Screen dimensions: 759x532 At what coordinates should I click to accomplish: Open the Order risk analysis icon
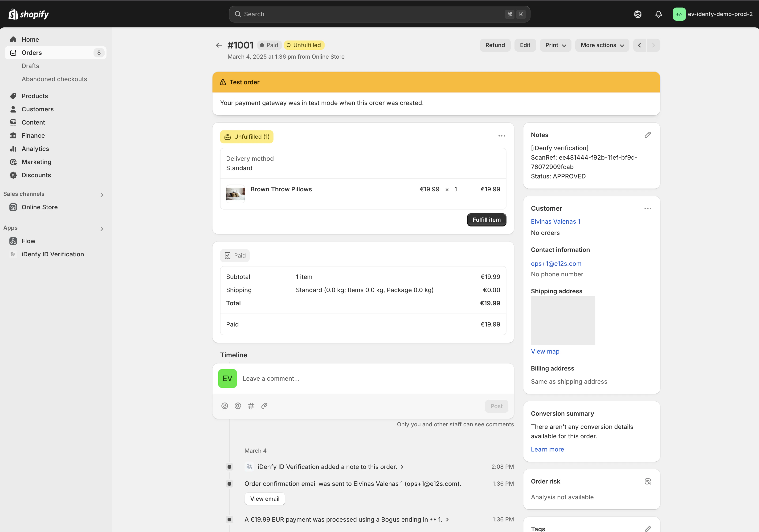(647, 481)
